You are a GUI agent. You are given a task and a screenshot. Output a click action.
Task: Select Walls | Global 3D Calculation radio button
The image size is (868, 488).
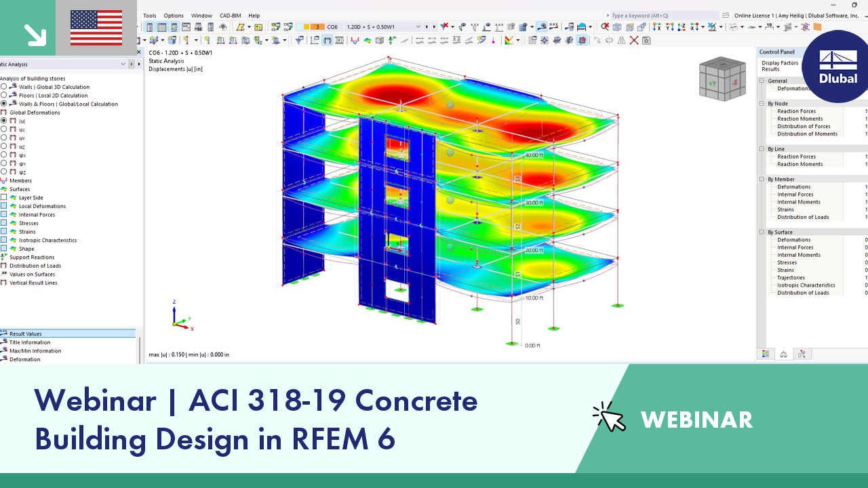pos(4,87)
